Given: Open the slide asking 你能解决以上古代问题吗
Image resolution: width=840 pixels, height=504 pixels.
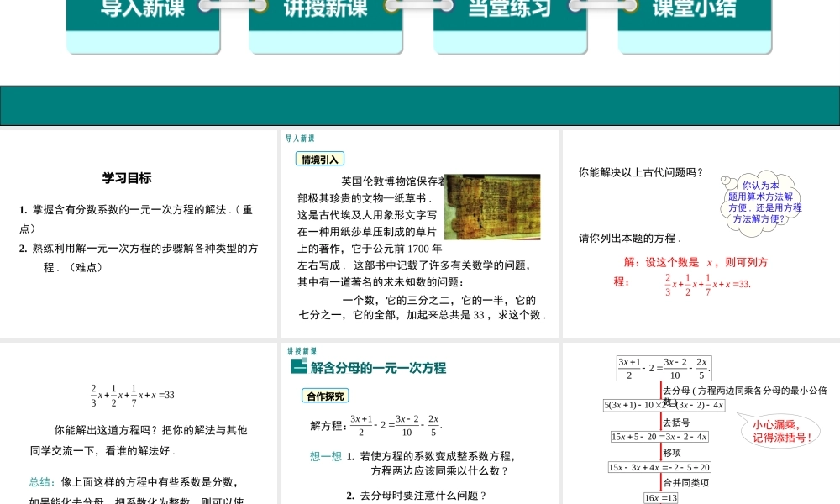Looking at the screenshot, I should [701, 234].
